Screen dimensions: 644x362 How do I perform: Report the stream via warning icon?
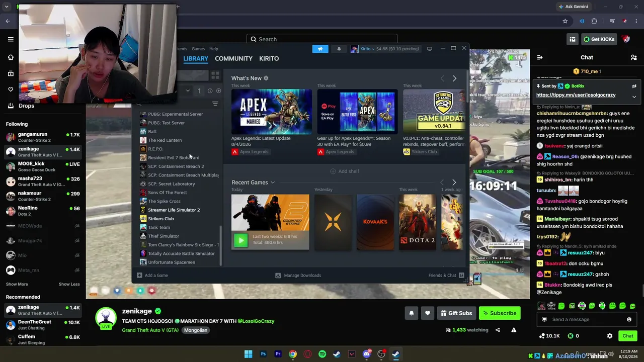click(x=514, y=330)
